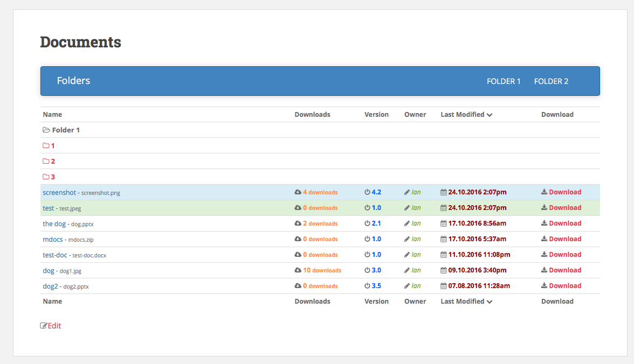Open the test document link
This screenshot has height=364, width=634.
(x=48, y=208)
